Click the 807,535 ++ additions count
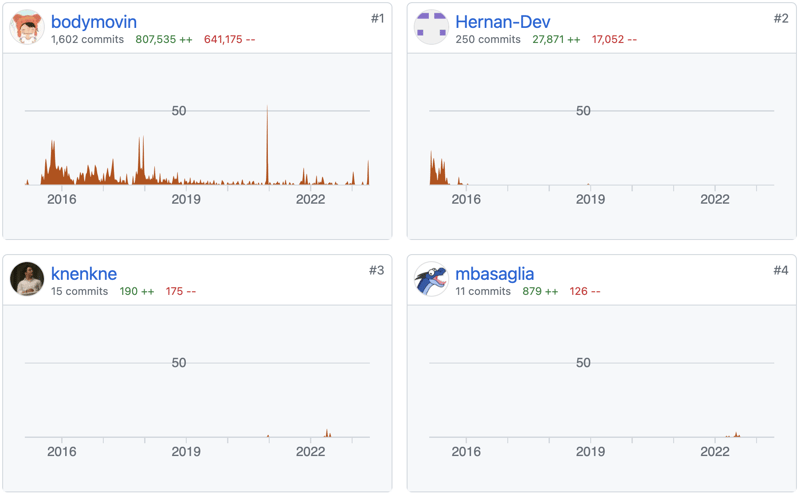Image resolution: width=800 pixels, height=495 pixels. pos(163,40)
